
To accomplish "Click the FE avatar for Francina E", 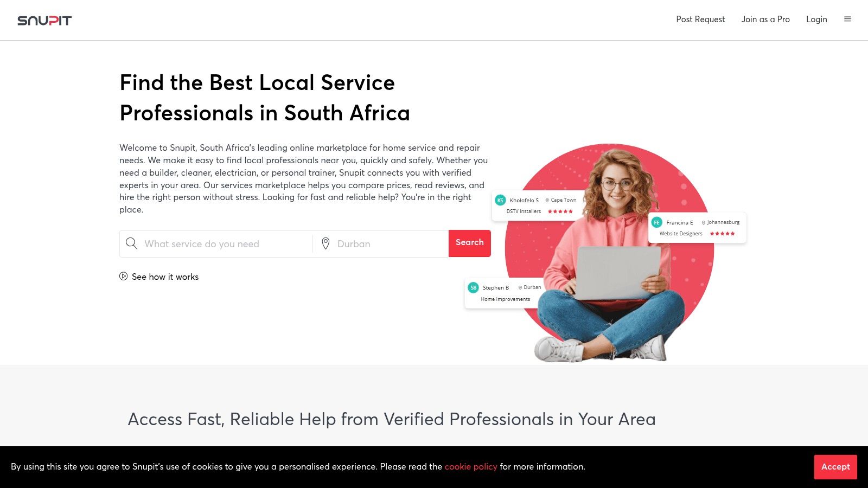I will (656, 222).
